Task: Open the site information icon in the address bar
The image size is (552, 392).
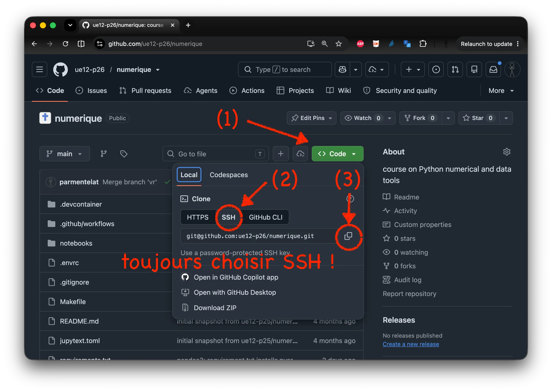Action: pyautogui.click(x=100, y=44)
